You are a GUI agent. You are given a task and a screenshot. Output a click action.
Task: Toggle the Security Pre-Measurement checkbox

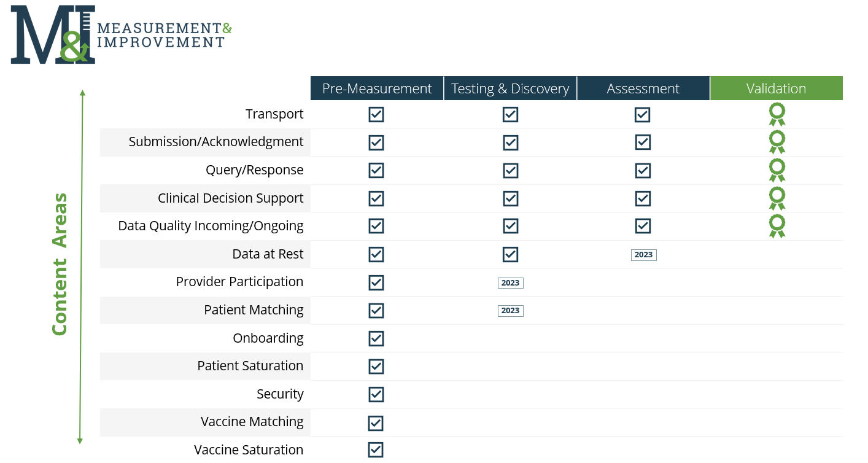pos(376,394)
